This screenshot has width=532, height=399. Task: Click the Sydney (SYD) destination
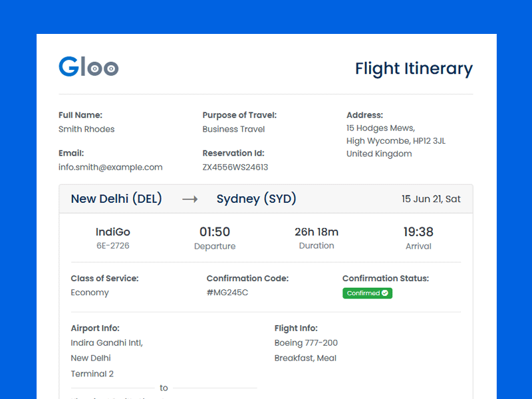pyautogui.click(x=256, y=199)
